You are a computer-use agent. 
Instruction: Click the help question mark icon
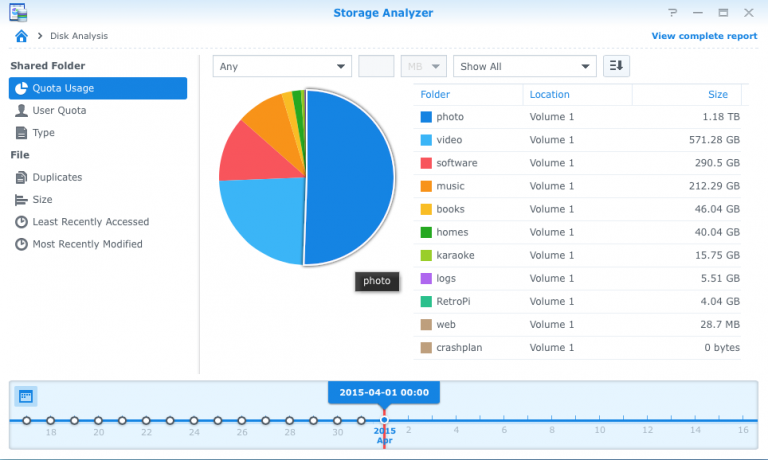tap(672, 13)
